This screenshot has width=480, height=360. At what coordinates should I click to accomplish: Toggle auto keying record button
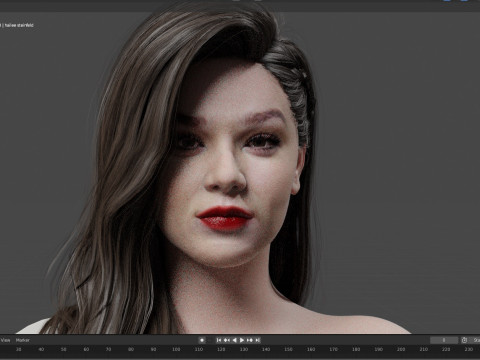(x=202, y=340)
